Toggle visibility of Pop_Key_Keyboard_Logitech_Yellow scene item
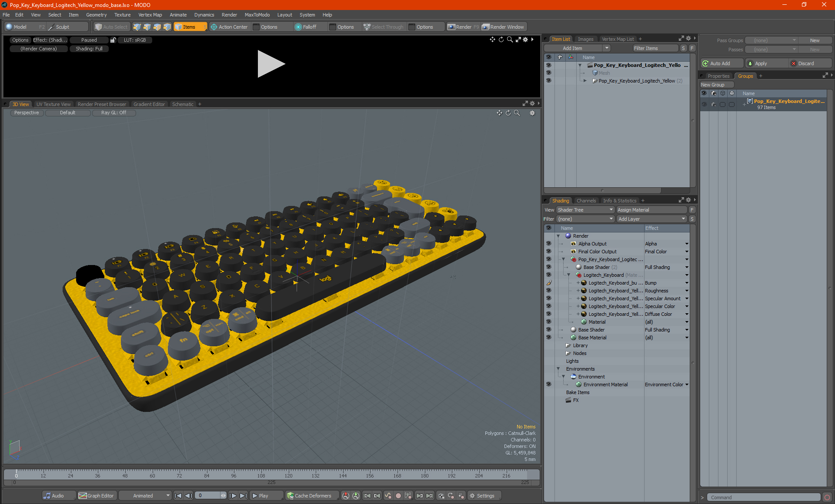Viewport: 835px width, 504px height. pyautogui.click(x=548, y=65)
